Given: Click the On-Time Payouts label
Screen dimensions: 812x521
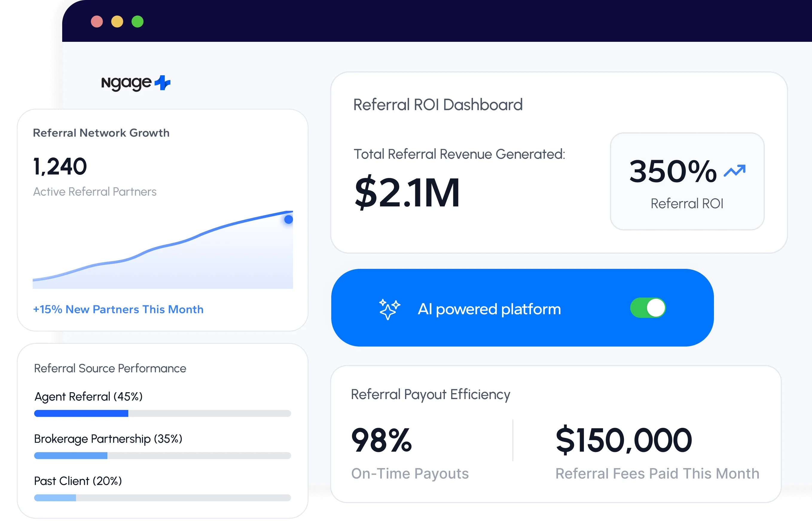Looking at the screenshot, I should (410, 474).
